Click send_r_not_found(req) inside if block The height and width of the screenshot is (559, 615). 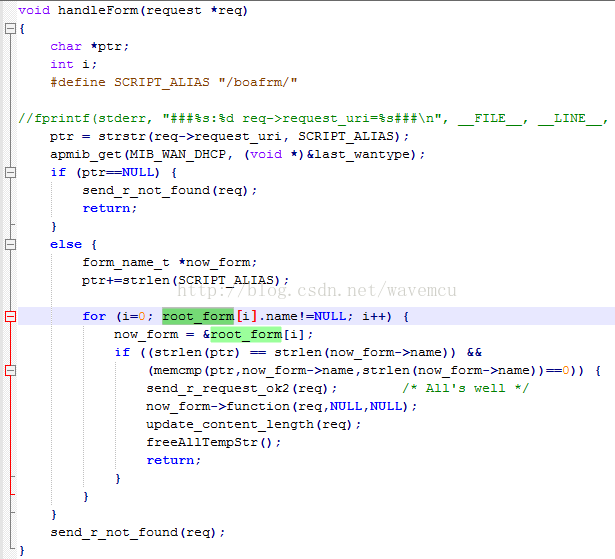tap(165, 191)
